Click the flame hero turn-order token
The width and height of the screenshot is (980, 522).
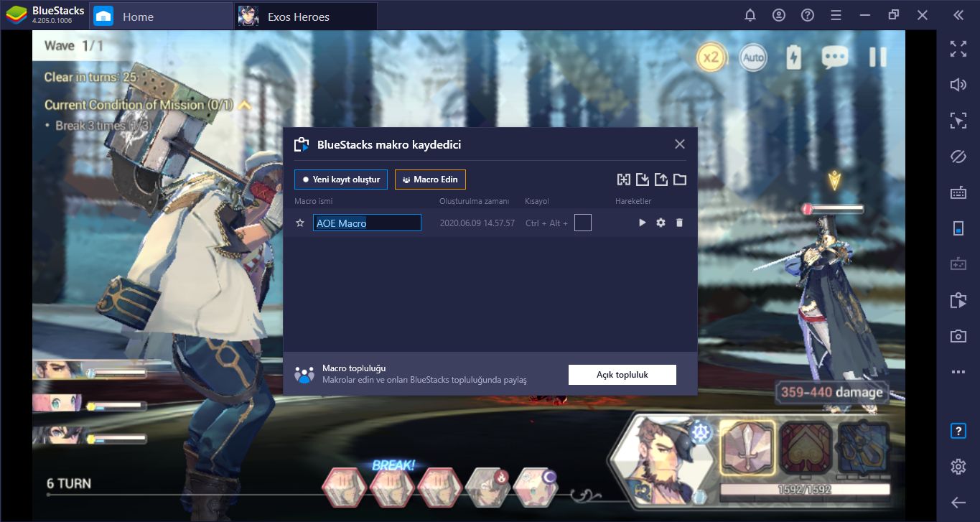tap(488, 488)
